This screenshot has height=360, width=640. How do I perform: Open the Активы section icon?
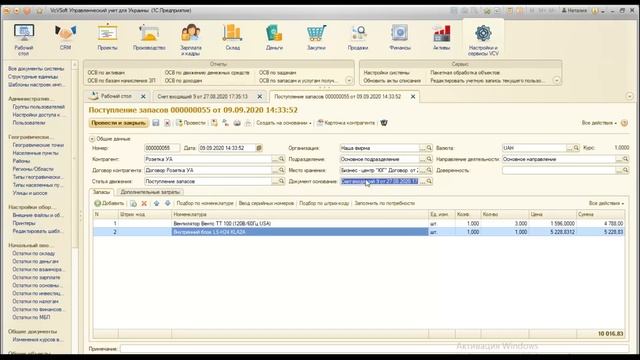pos(441,38)
